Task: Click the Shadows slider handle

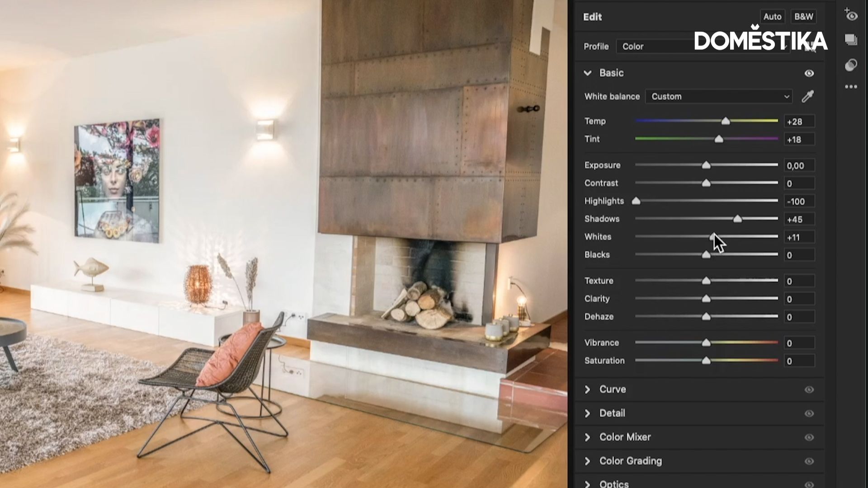Action: [x=737, y=219]
